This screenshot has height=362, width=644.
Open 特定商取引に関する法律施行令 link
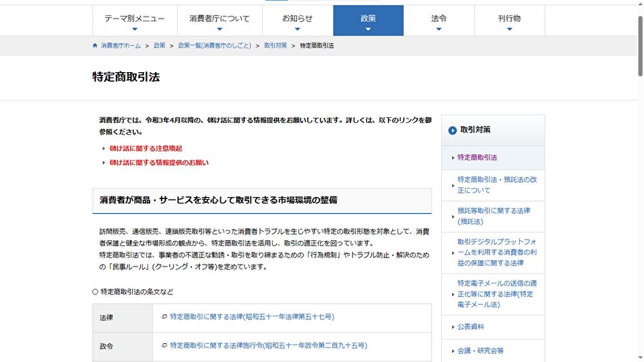click(x=269, y=345)
